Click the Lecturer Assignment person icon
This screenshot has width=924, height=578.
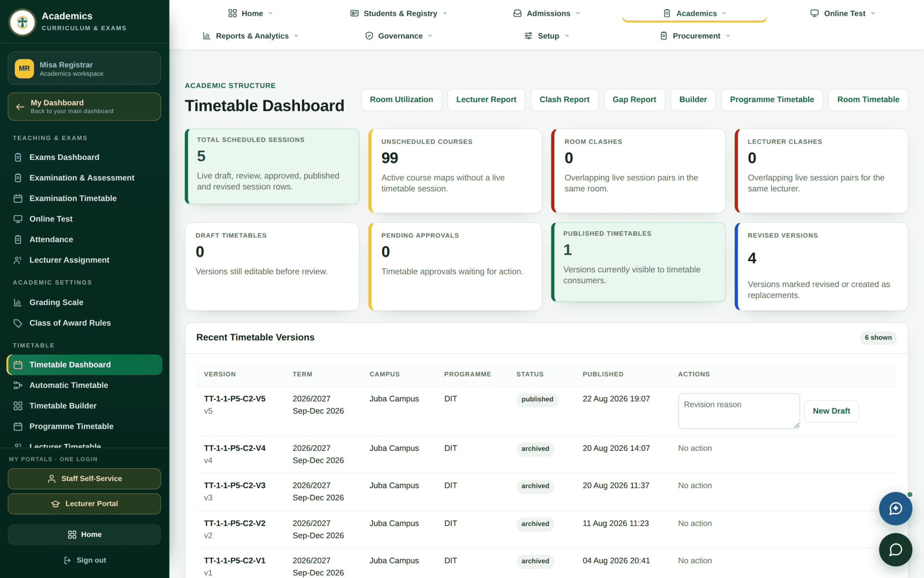18,260
